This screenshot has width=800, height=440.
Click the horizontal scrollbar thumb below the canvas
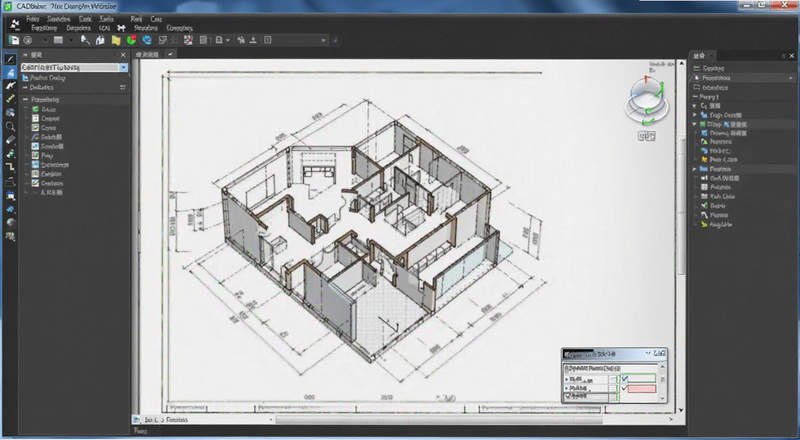[439, 420]
